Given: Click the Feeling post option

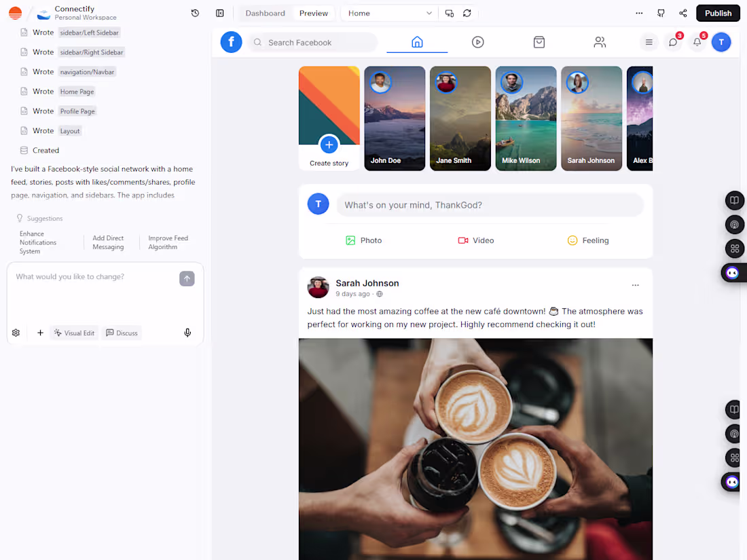Looking at the screenshot, I should (588, 240).
